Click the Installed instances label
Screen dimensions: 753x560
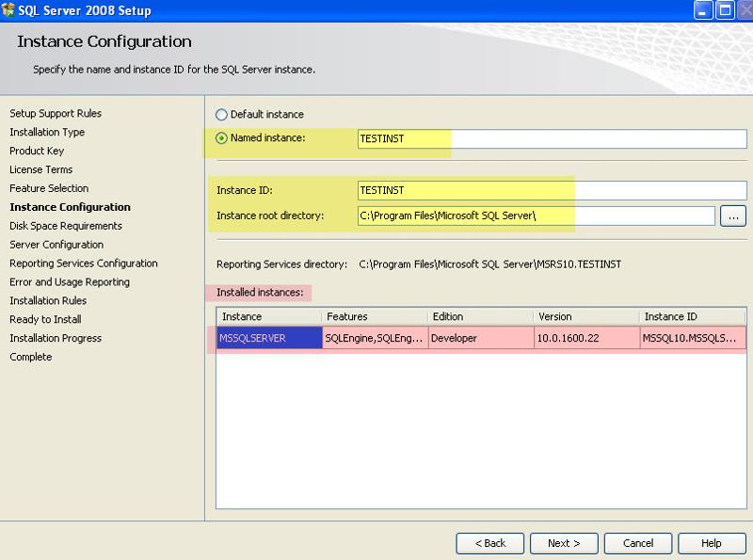tap(260, 293)
